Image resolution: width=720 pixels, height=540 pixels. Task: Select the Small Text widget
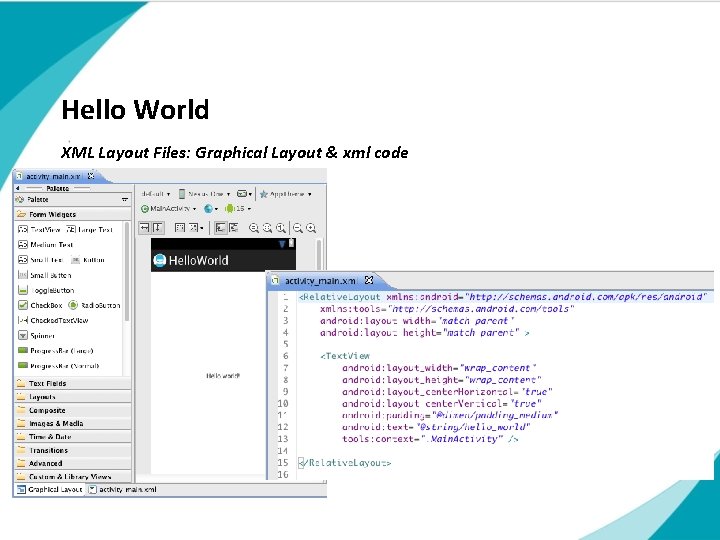(40, 260)
